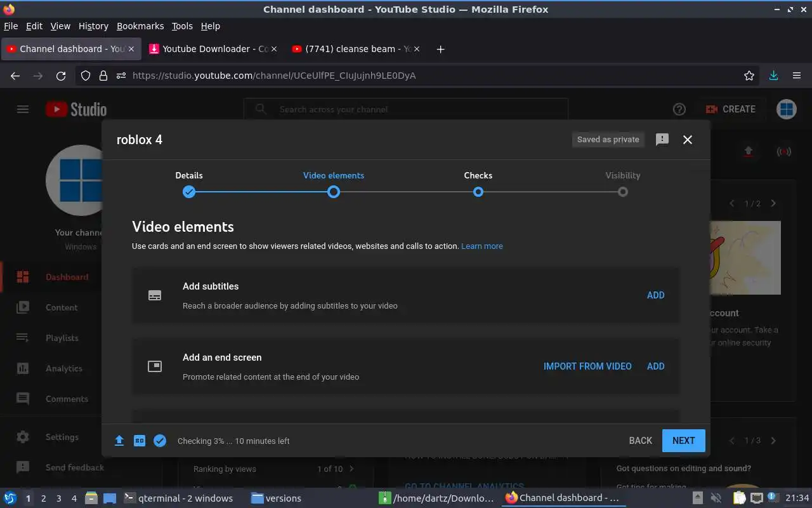The width and height of the screenshot is (812, 508).
Task: Click the search across your channel field
Action: click(406, 109)
